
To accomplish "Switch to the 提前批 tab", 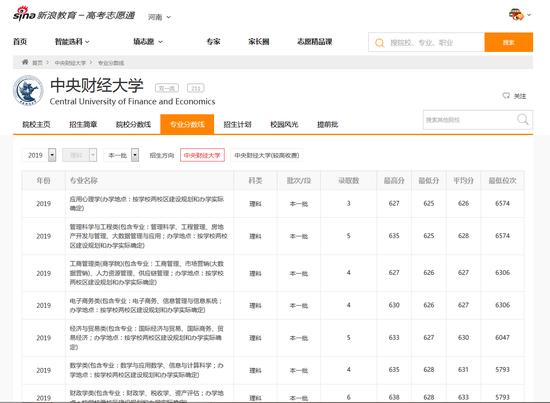I will [x=327, y=125].
